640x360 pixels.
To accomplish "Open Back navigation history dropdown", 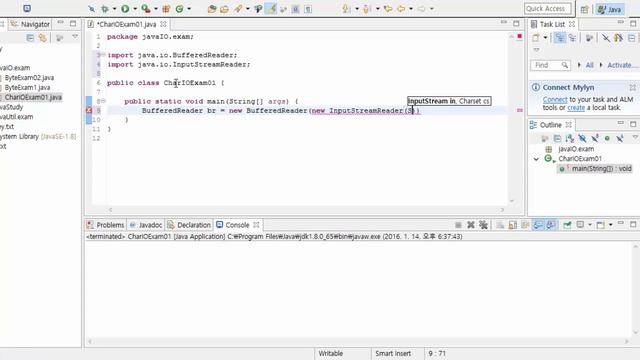I will (411, 9).
